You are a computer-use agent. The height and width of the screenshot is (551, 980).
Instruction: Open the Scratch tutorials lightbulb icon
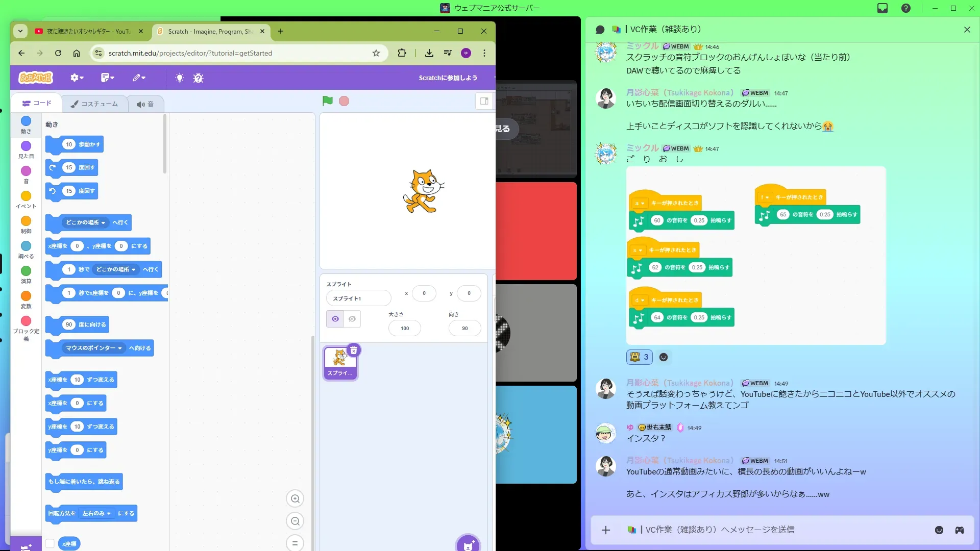pos(179,78)
